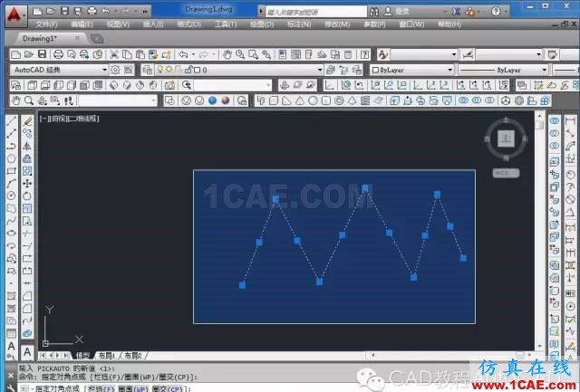Viewport: 580px width, 392px height.
Task: Click the WCS label under ViewCube
Action: [506, 173]
